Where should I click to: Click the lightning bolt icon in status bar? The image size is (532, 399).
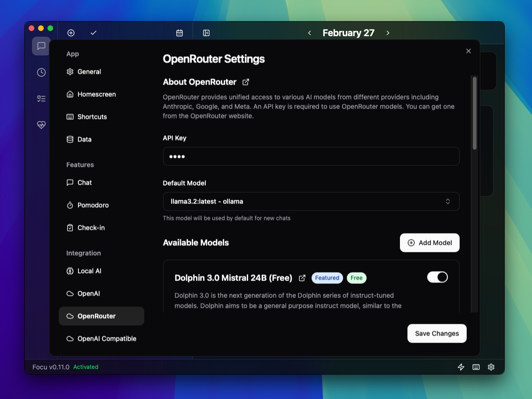click(461, 367)
